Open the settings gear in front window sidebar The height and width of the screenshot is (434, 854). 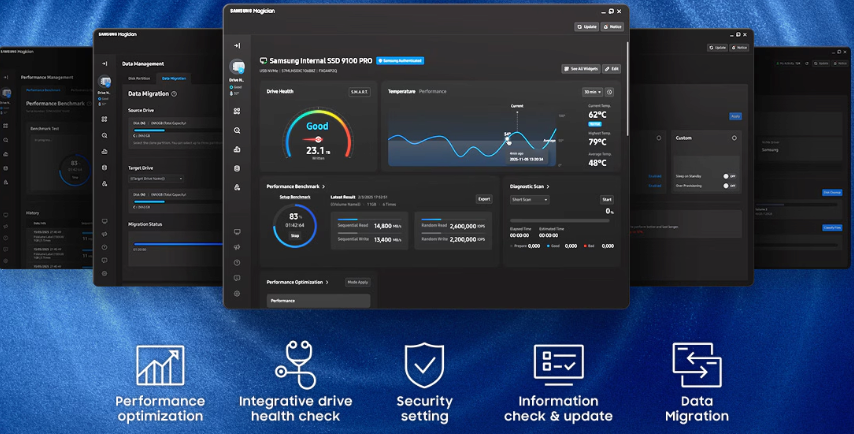[x=237, y=294]
